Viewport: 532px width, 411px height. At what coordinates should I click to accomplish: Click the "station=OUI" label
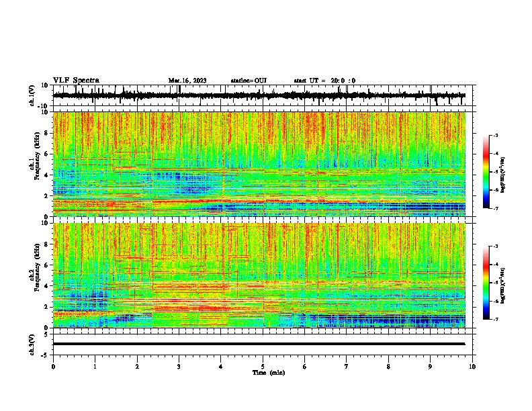point(249,81)
